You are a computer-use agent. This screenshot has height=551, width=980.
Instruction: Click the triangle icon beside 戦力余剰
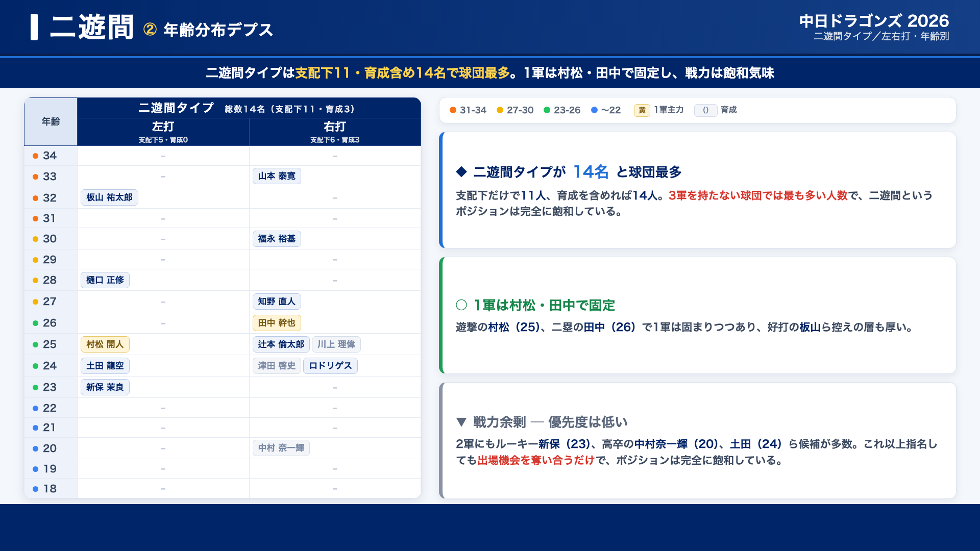(461, 422)
